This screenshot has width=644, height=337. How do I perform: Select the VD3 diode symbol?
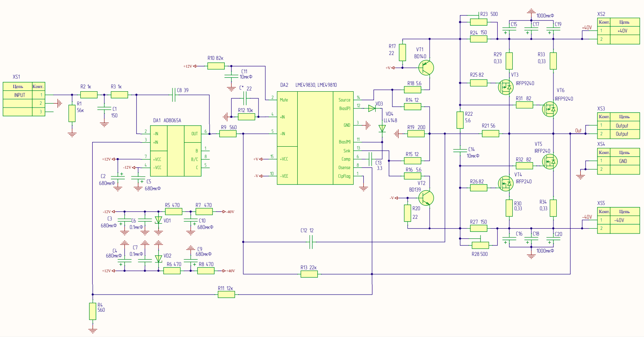click(372, 108)
